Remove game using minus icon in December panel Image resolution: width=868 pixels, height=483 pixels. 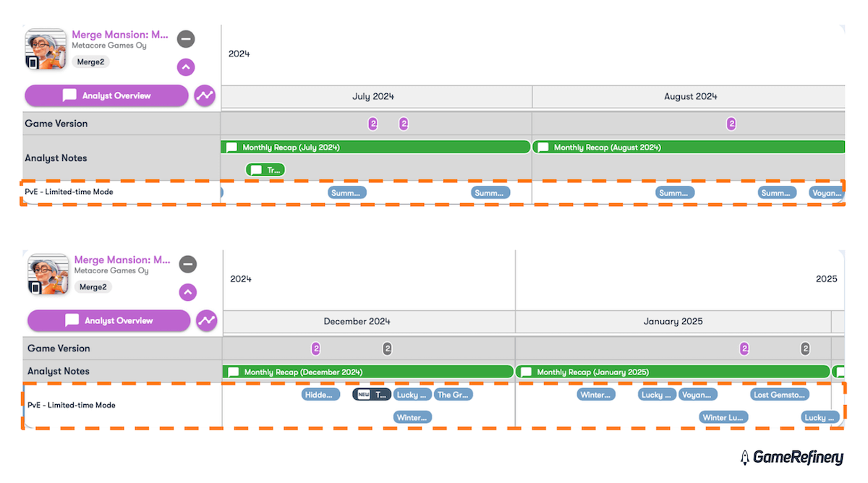[188, 264]
